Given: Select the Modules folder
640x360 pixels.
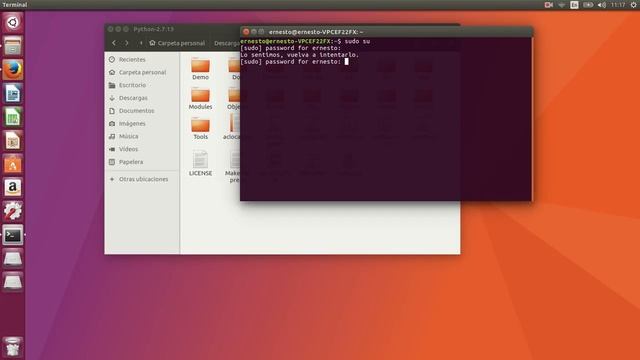Looking at the screenshot, I should click(x=200, y=99).
